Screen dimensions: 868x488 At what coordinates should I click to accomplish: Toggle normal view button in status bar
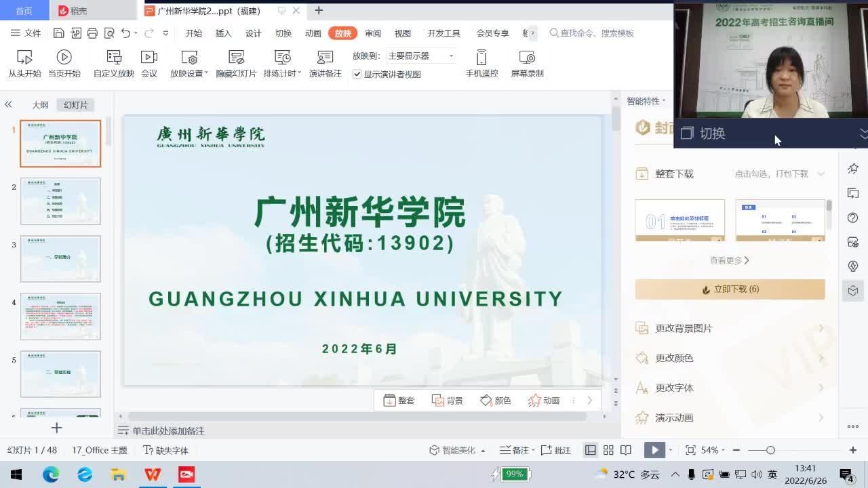591,450
